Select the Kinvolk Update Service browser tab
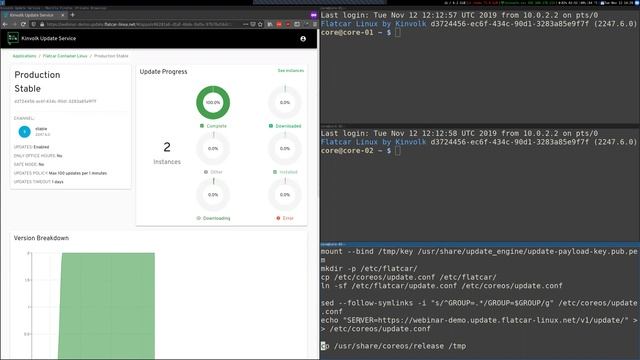This screenshot has width=640, height=360. pos(34,15)
